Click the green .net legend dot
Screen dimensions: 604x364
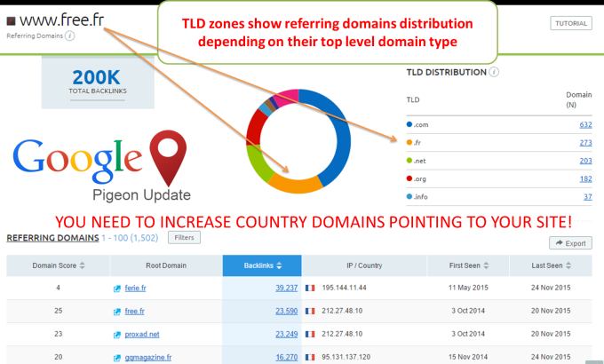coord(409,160)
